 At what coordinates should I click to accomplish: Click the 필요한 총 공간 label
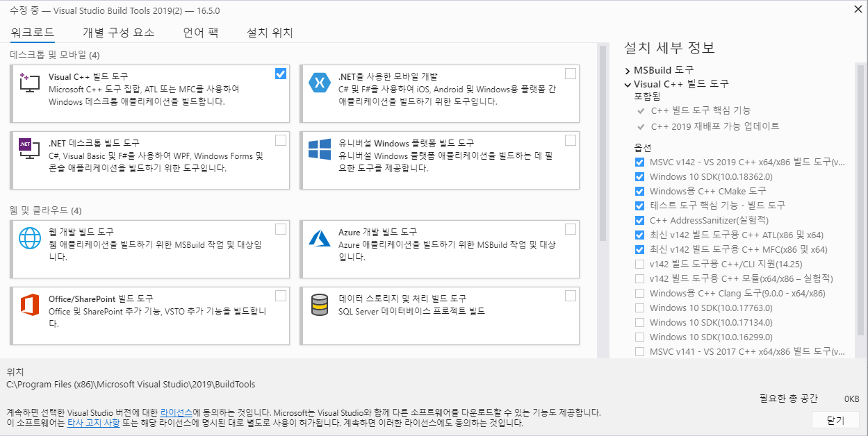point(789,399)
